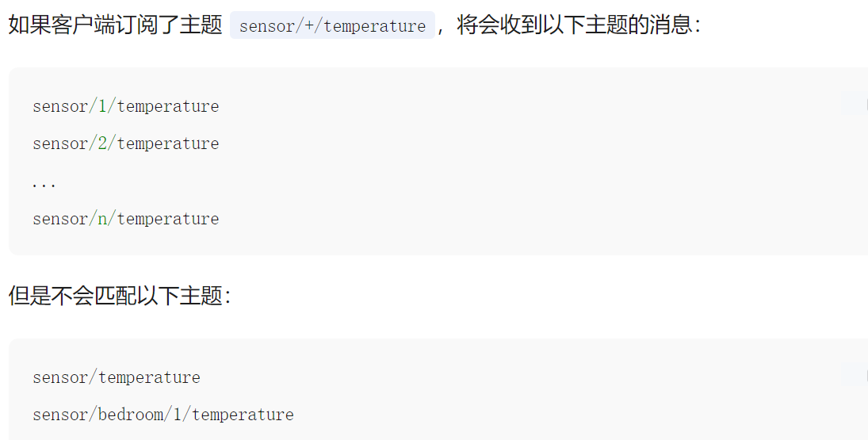Click empty area of first code block
The width and height of the screenshot is (868, 440).
coord(515,182)
